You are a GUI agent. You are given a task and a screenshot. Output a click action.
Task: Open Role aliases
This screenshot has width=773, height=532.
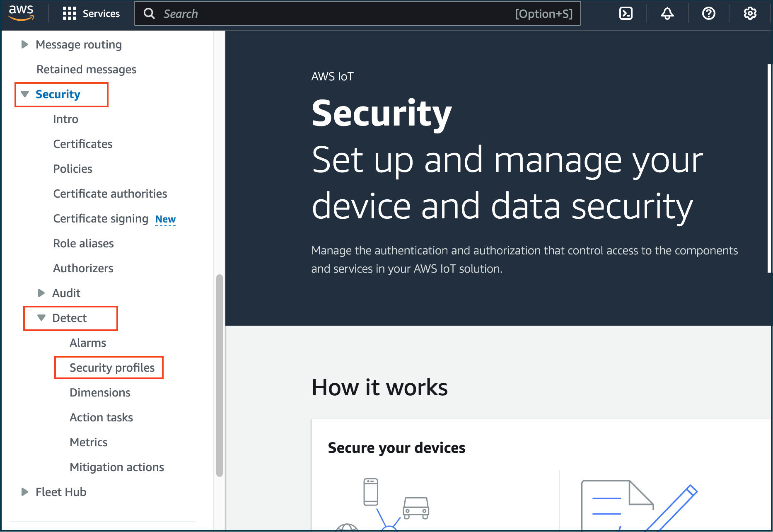tap(83, 243)
